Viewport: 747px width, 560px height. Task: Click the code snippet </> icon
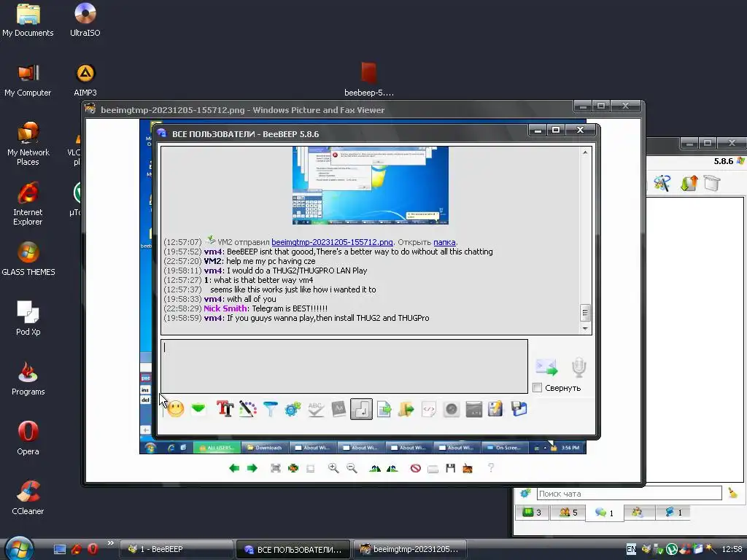429,408
